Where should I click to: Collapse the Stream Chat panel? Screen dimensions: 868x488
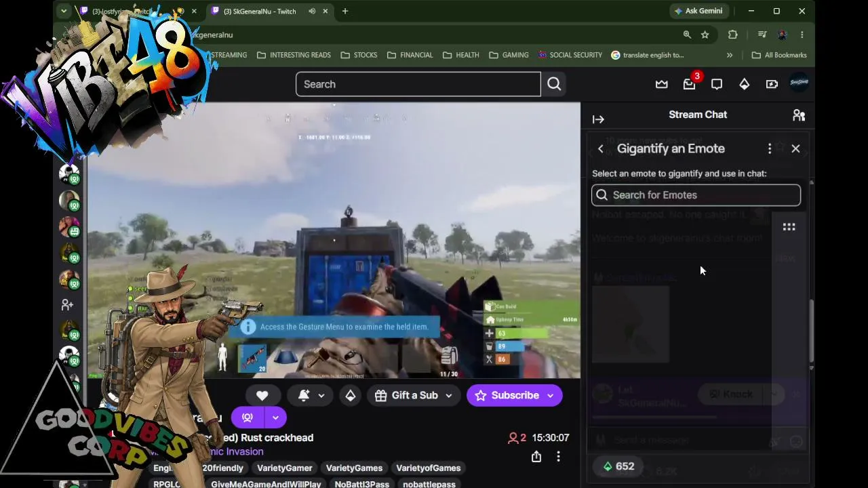click(598, 119)
